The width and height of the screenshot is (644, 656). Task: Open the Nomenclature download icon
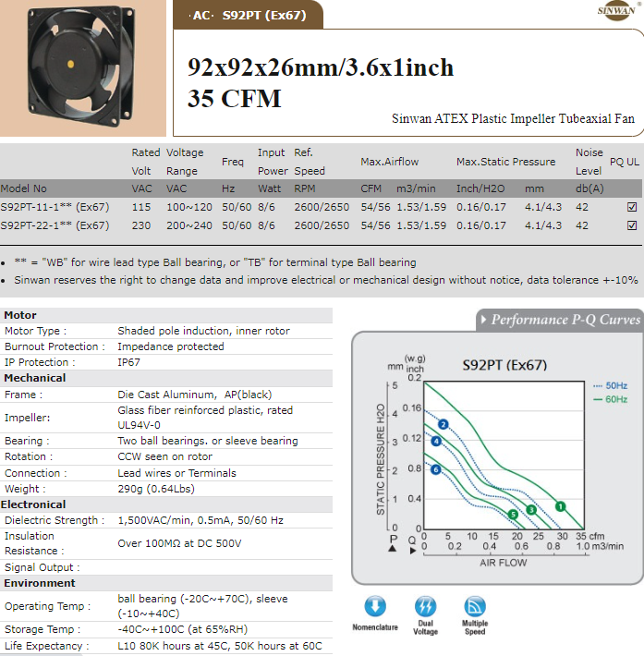click(x=375, y=608)
